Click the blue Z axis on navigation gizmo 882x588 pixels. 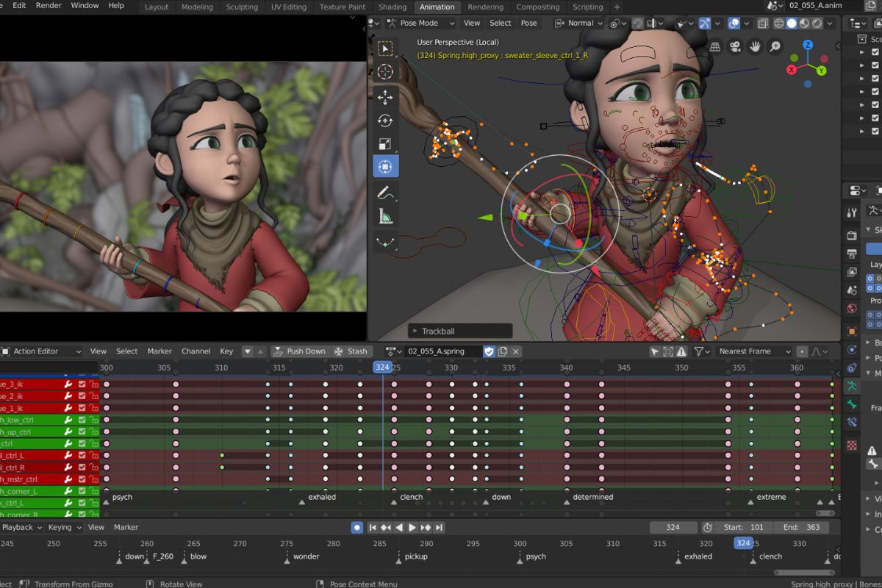point(807,46)
